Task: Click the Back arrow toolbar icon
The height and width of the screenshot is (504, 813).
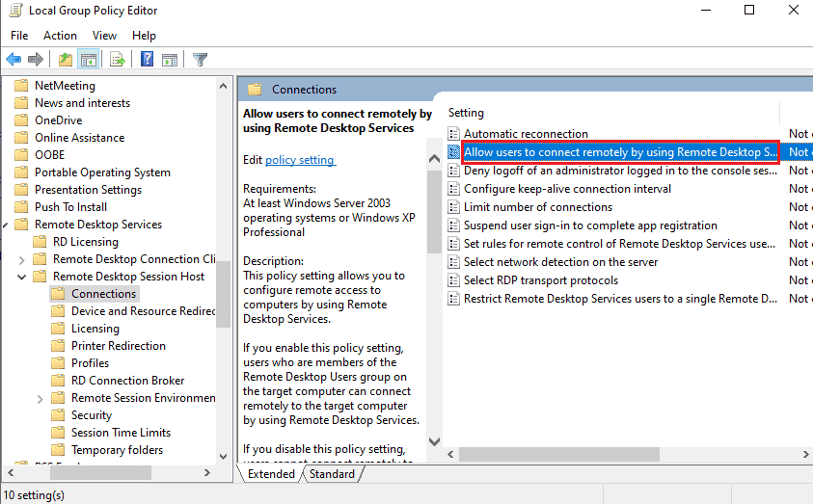Action: click(x=14, y=60)
